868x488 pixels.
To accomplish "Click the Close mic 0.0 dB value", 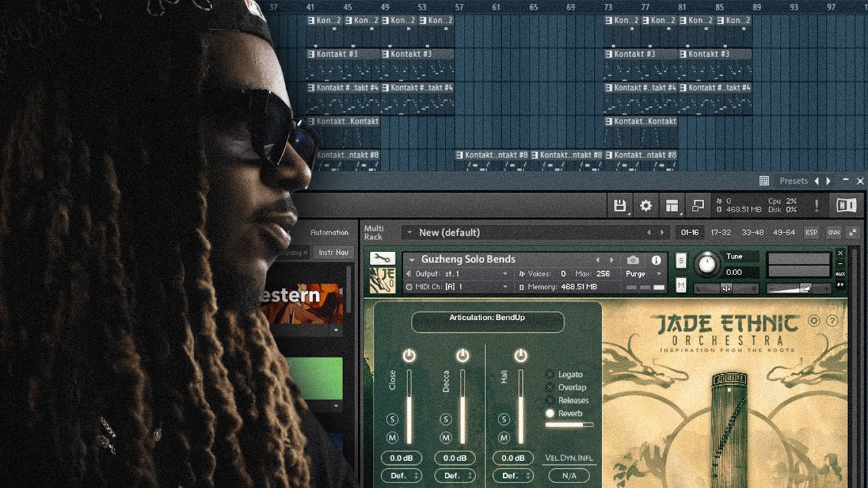I will click(x=401, y=458).
